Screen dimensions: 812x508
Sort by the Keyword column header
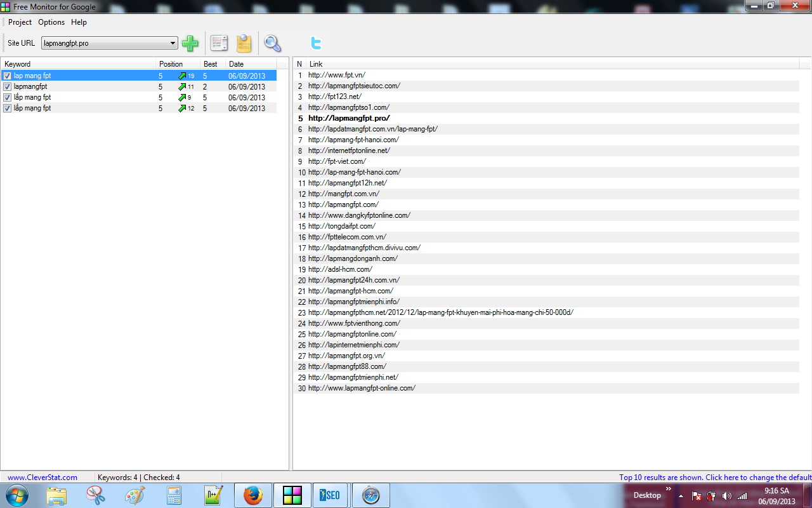point(78,64)
